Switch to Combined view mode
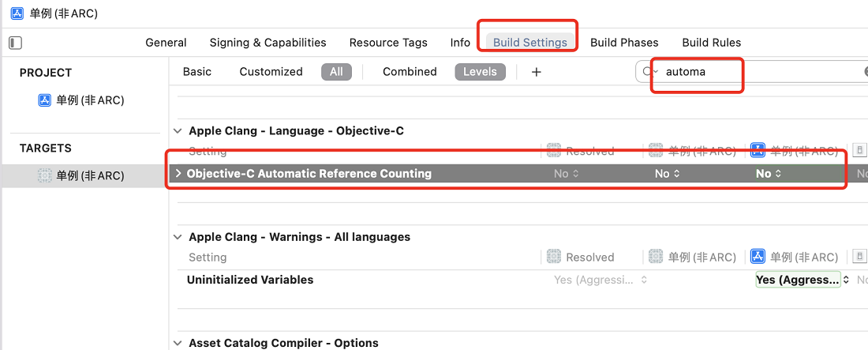The height and width of the screenshot is (350, 868). 410,72
